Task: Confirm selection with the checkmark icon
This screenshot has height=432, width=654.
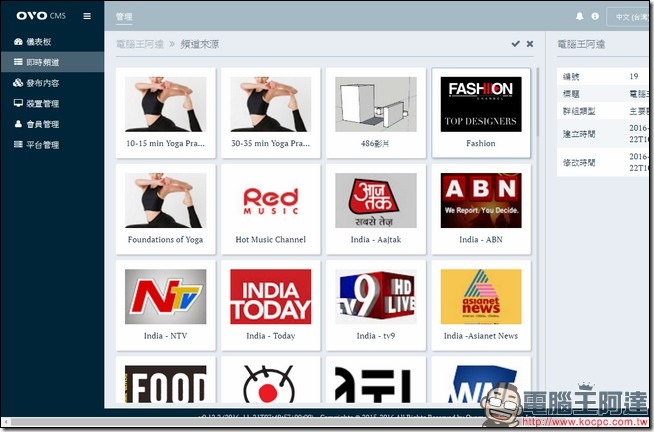Action: [x=516, y=43]
